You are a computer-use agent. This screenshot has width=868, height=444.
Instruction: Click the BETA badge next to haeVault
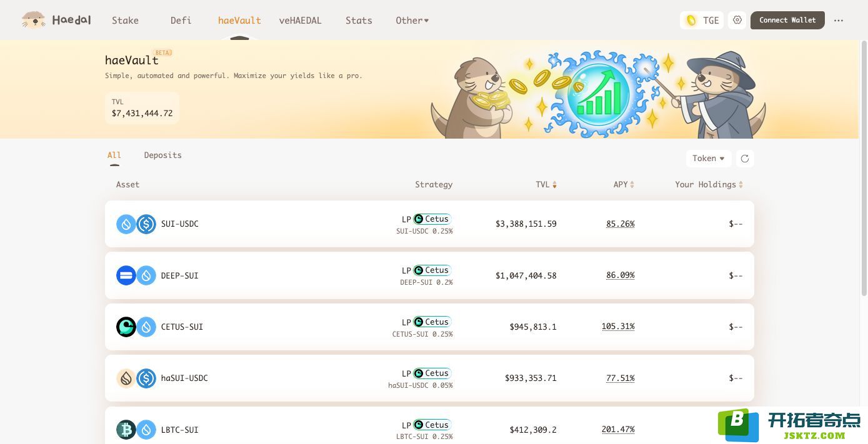162,53
